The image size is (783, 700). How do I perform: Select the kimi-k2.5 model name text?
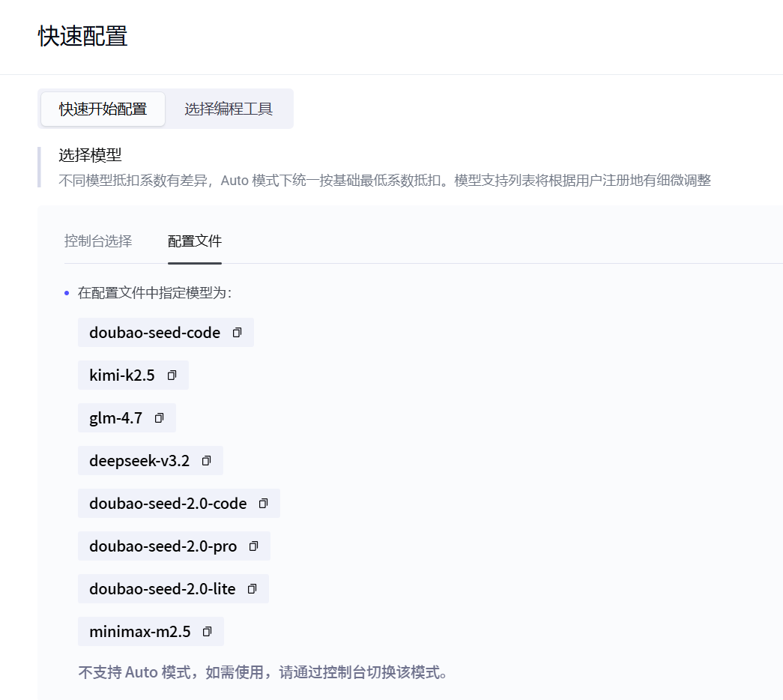121,375
